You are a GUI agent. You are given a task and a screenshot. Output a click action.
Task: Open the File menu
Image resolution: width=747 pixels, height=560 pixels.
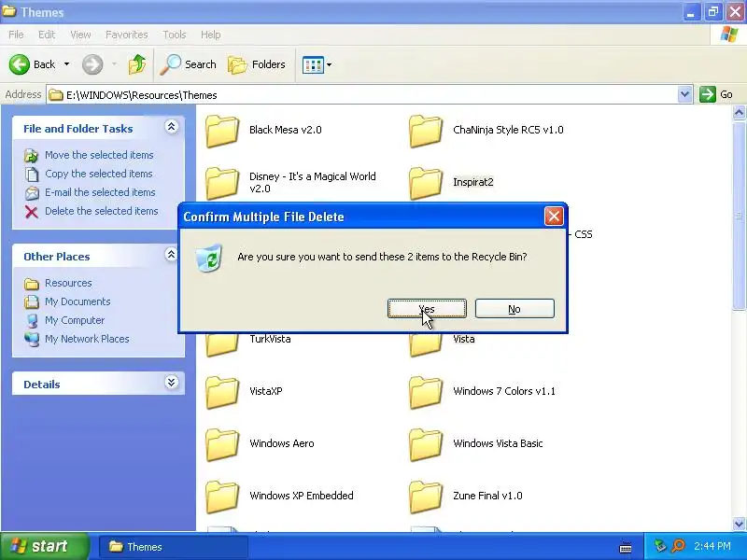[16, 35]
